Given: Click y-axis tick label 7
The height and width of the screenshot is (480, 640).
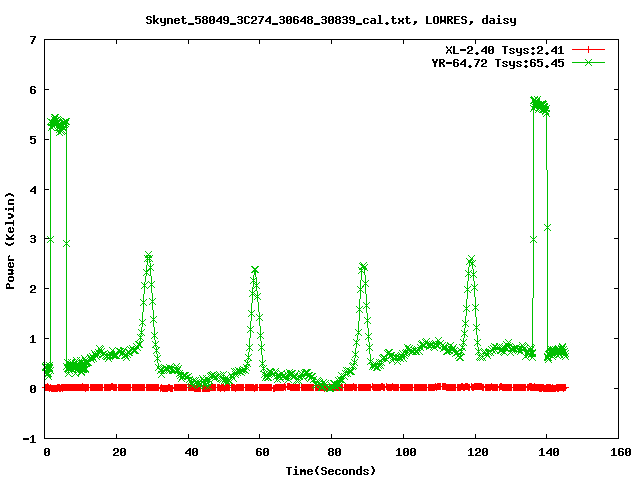Looking at the screenshot, I should tap(33, 40).
